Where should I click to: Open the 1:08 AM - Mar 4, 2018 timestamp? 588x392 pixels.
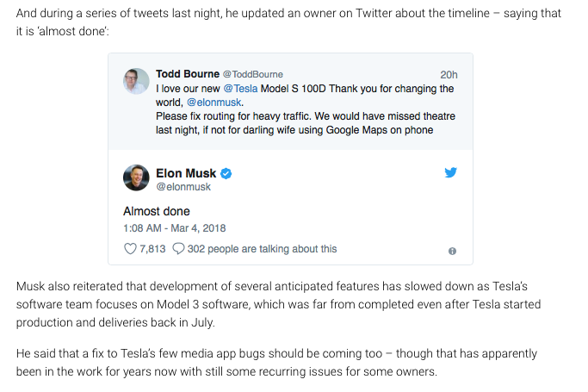175,228
